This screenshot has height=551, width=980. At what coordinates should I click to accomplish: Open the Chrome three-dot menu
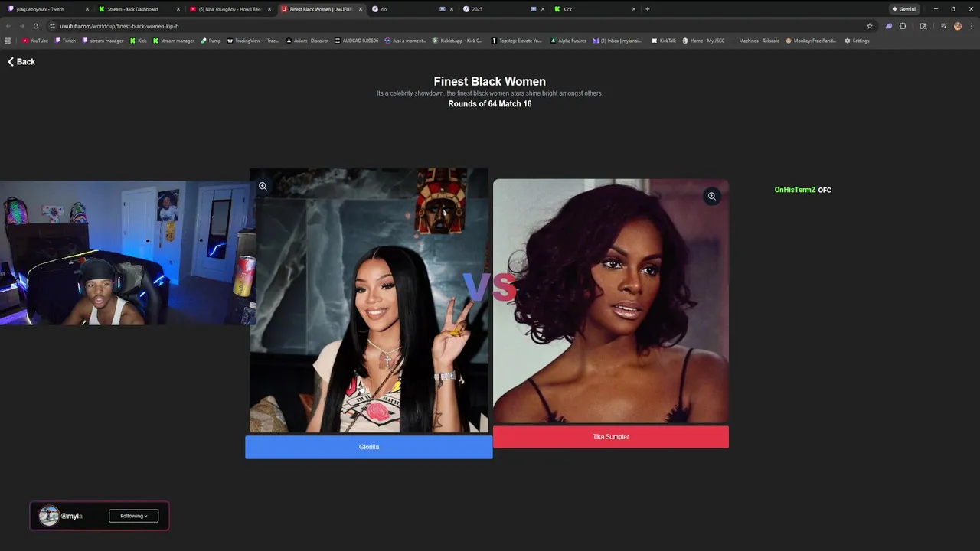click(971, 26)
